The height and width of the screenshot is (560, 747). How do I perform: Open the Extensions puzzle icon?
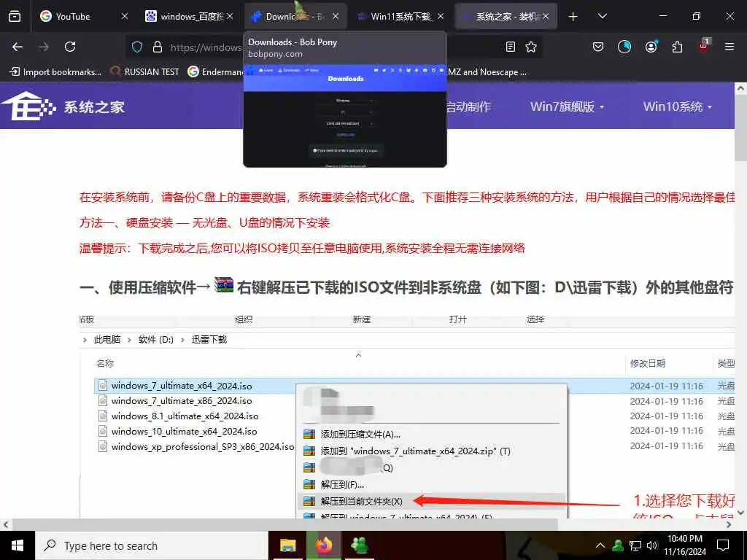pos(677,47)
